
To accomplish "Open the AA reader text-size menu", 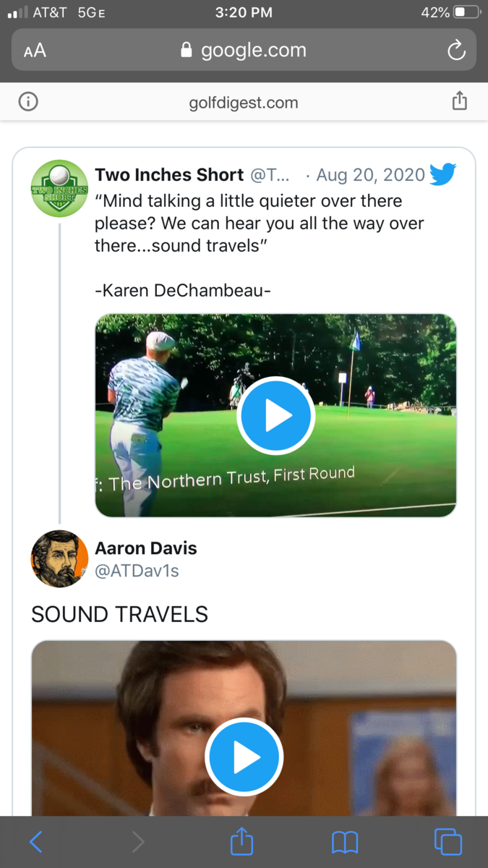I will [35, 50].
